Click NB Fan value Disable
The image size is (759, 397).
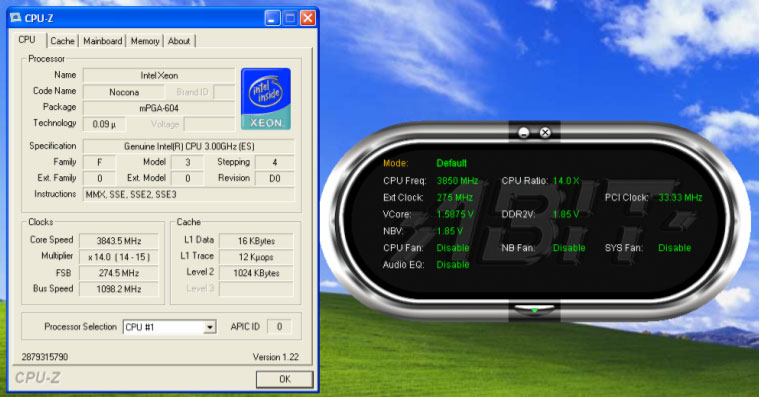[569, 248]
